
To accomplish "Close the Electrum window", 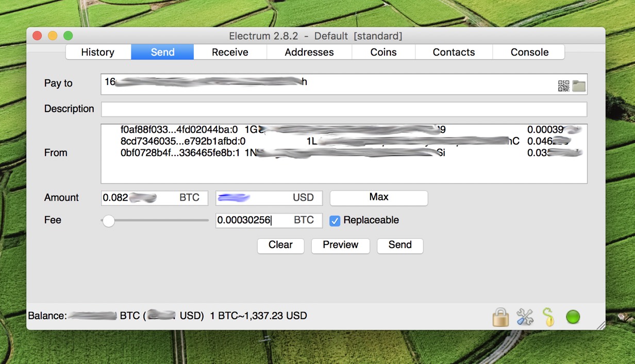I will point(37,36).
